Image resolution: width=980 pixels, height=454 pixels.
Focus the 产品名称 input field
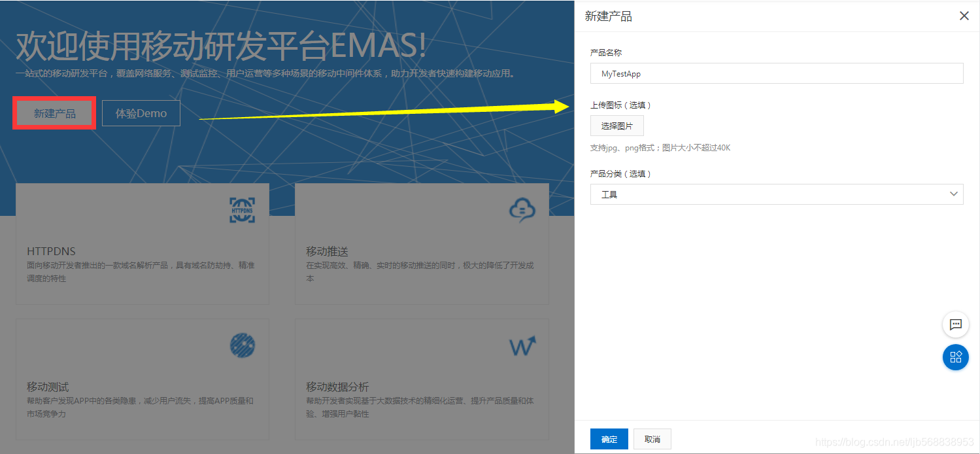click(x=777, y=73)
